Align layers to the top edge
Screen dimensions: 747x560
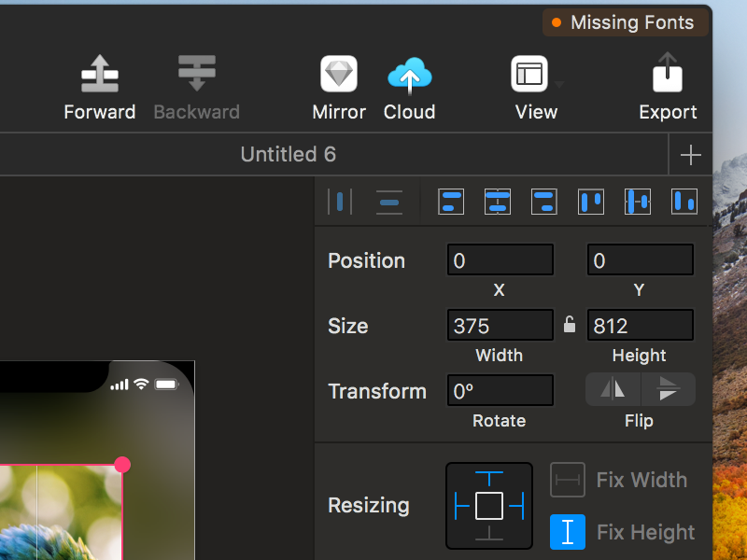591,202
